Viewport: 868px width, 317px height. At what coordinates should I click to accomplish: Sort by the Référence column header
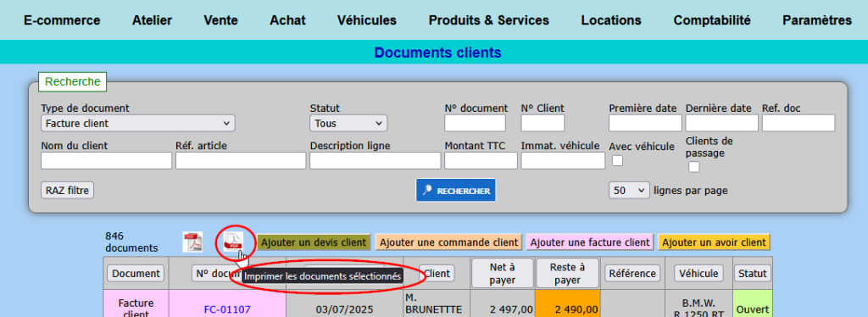pyautogui.click(x=632, y=273)
